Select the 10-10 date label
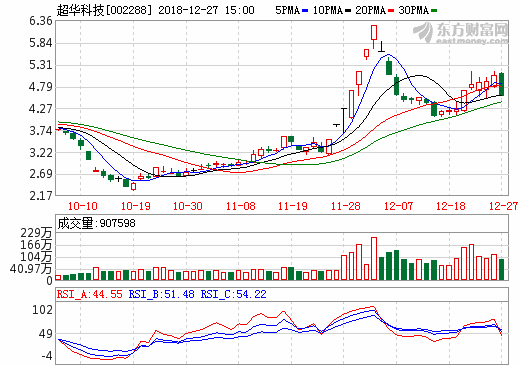520x365 pixels. point(82,206)
